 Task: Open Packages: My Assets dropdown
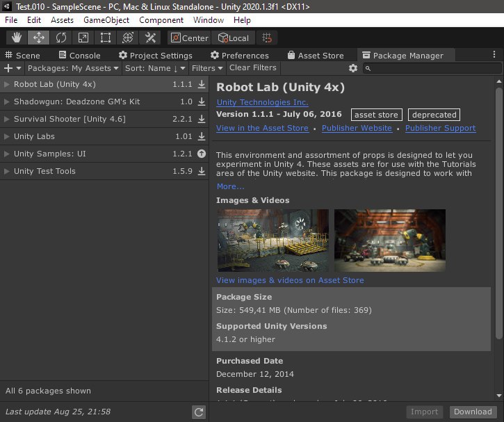click(73, 68)
